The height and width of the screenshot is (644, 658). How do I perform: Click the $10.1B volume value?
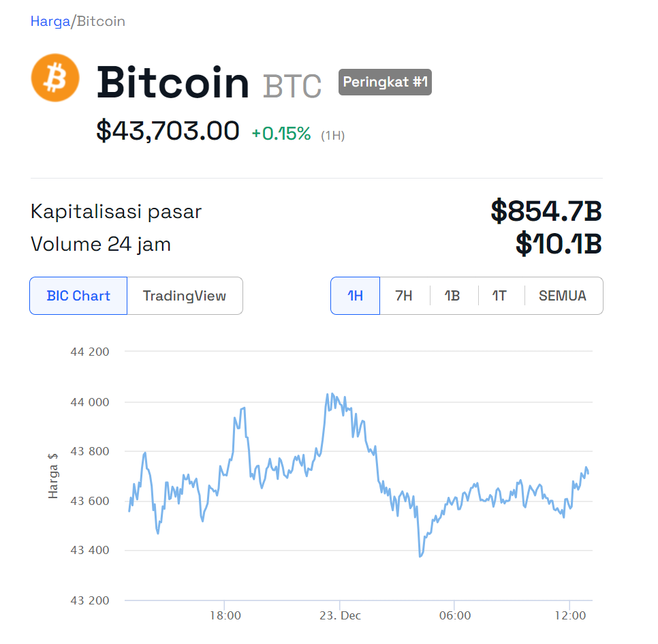point(559,243)
